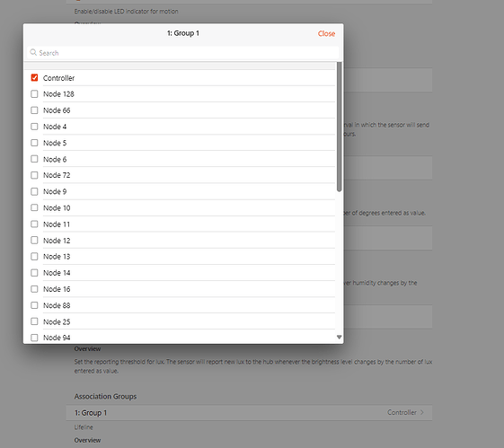Enable the Node 88 checkbox
Image resolution: width=504 pixels, height=448 pixels.
click(34, 305)
